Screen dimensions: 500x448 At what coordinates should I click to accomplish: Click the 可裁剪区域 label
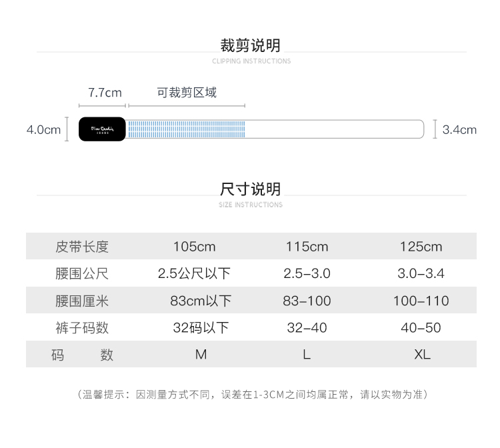click(x=187, y=93)
